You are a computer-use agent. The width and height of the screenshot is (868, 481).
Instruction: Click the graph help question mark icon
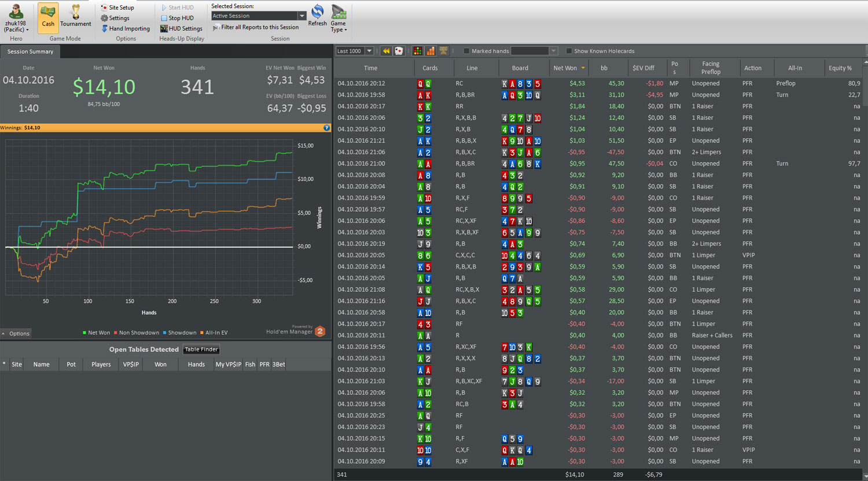(x=326, y=128)
